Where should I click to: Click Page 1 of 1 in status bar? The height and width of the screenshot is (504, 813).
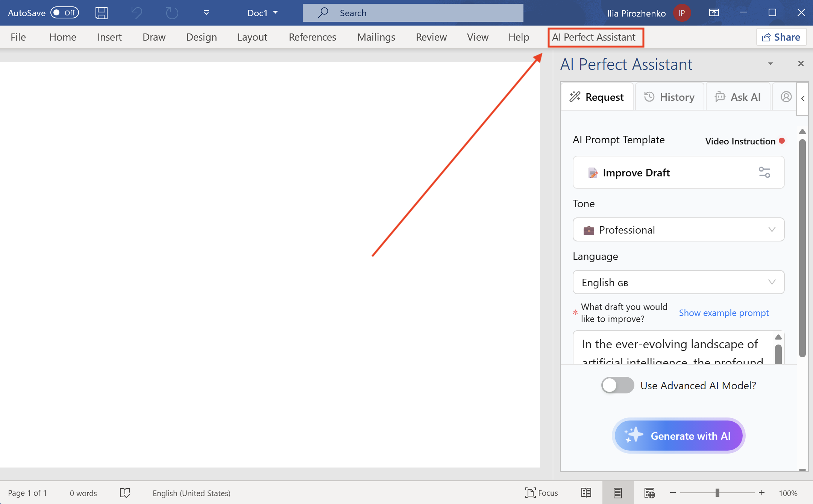pyautogui.click(x=27, y=493)
